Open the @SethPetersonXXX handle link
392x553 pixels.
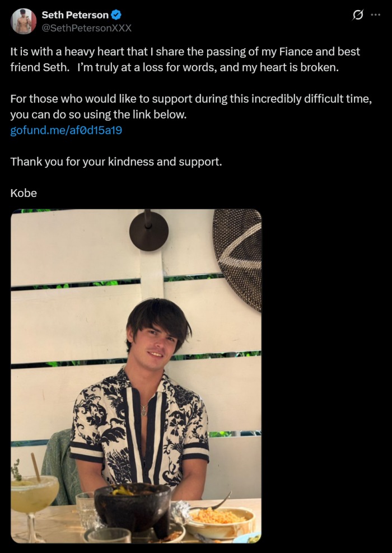tap(87, 27)
